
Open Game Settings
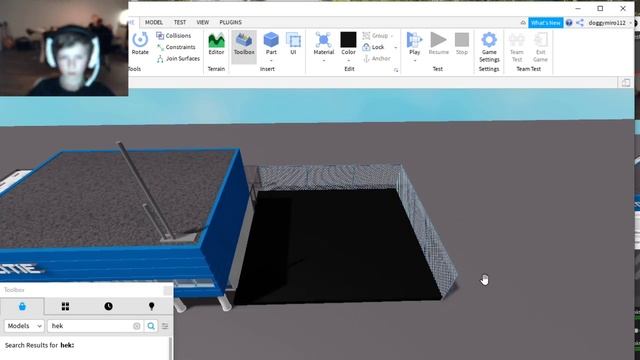(x=489, y=47)
